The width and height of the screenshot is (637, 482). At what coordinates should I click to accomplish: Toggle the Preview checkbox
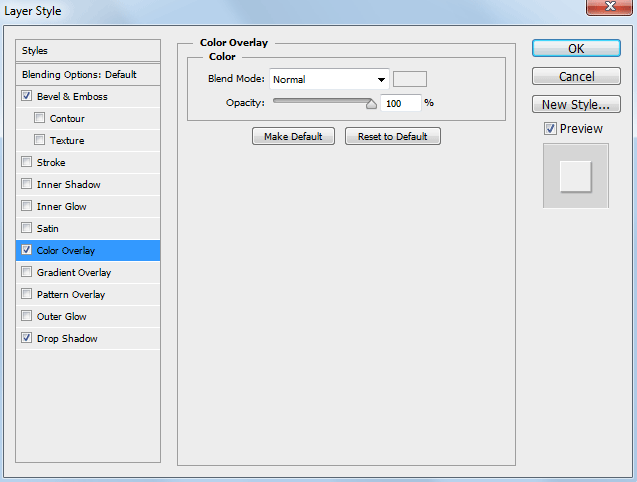550,129
